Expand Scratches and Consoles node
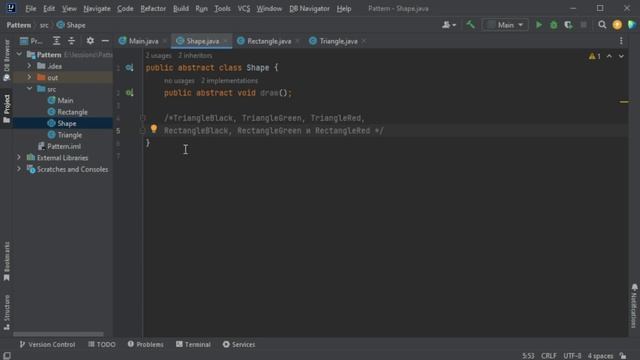 point(19,169)
